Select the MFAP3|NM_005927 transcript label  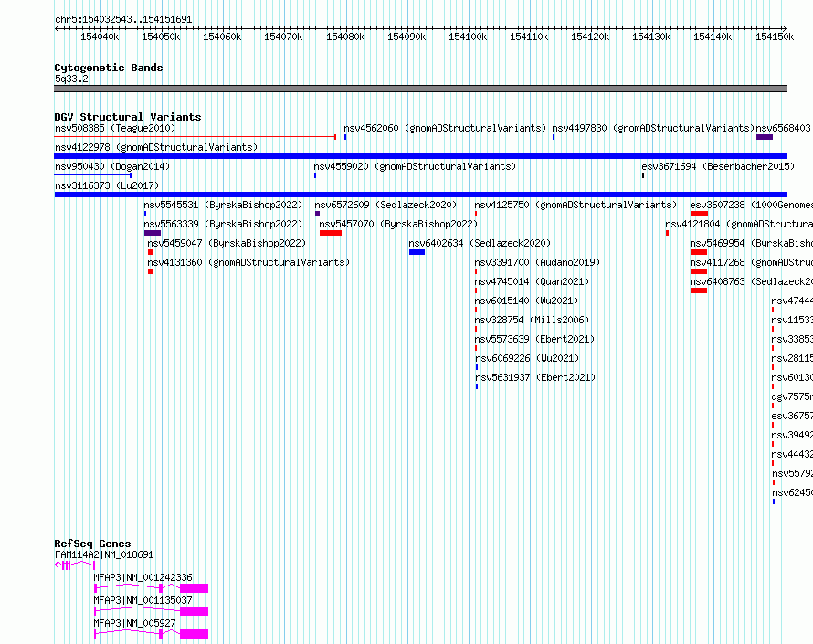coord(135,623)
